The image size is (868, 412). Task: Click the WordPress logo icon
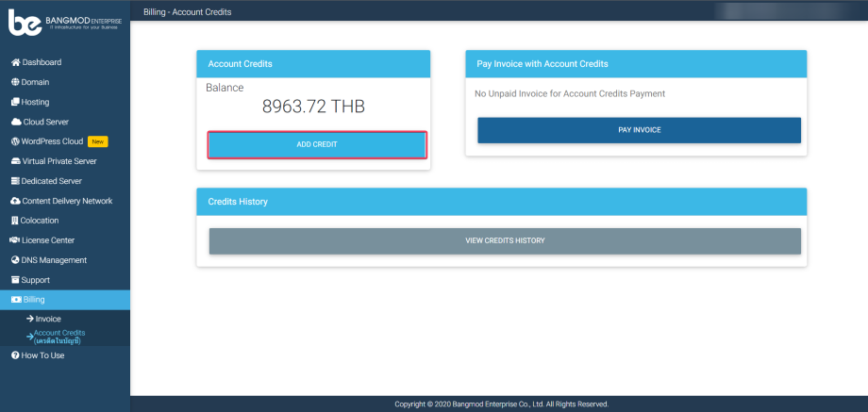pos(15,141)
